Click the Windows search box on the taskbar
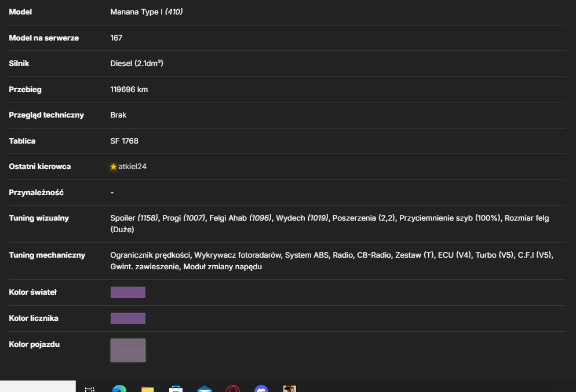Image resolution: width=576 pixels, height=392 pixels. click(38, 386)
